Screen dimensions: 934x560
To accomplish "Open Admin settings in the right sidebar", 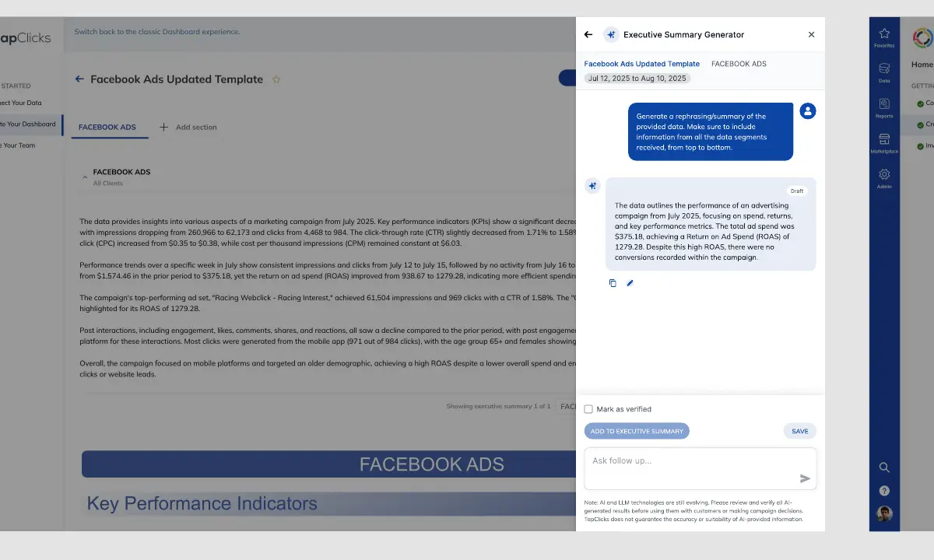I will [x=884, y=178].
